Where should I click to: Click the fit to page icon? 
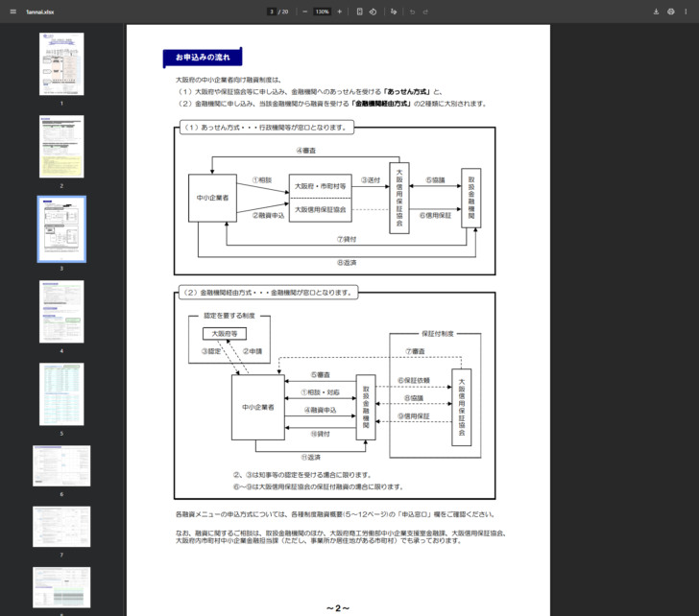pyautogui.click(x=359, y=12)
